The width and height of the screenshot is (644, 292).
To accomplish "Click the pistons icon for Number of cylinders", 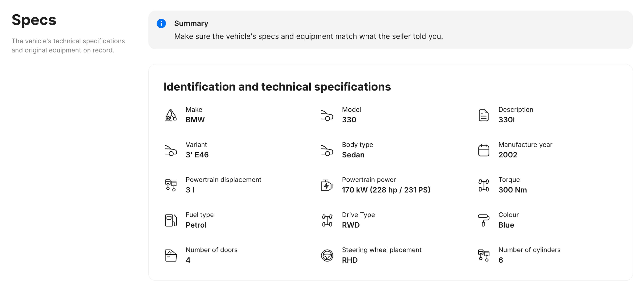I will 484,255.
